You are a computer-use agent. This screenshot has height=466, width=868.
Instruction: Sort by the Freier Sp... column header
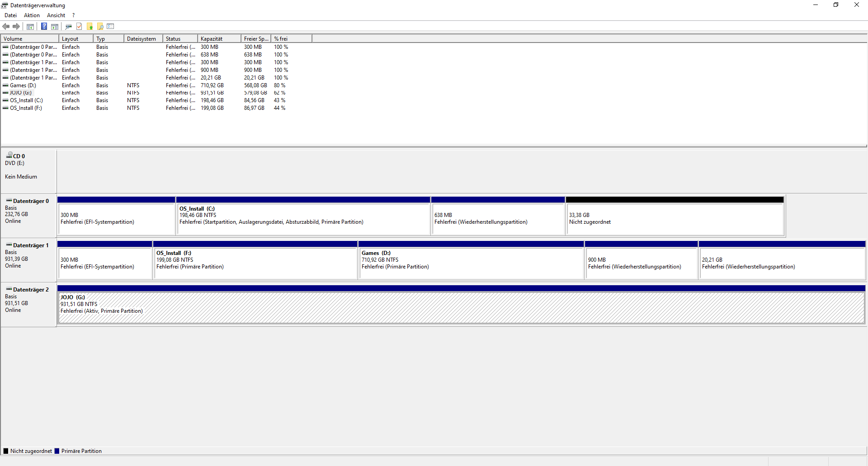[256, 39]
